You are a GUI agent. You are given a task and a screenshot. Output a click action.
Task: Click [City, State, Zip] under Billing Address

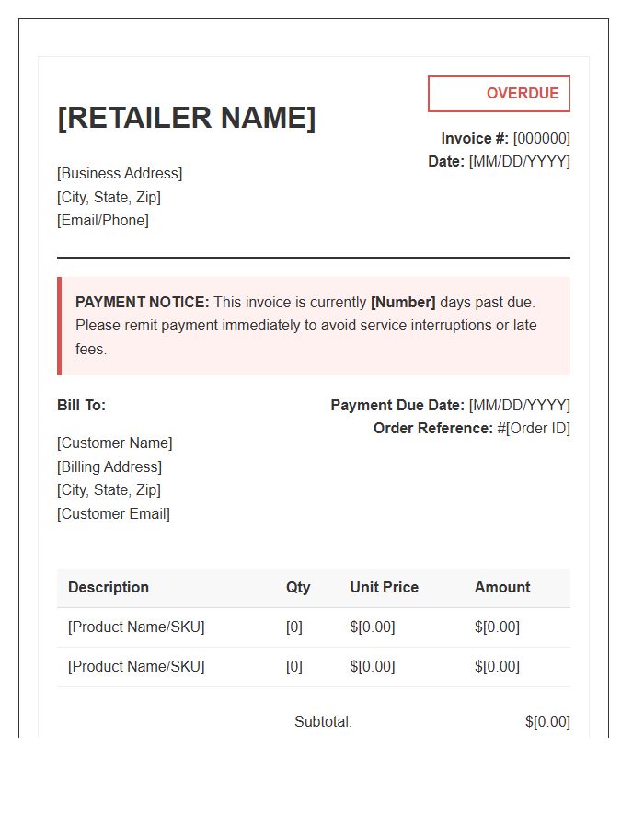(109, 489)
